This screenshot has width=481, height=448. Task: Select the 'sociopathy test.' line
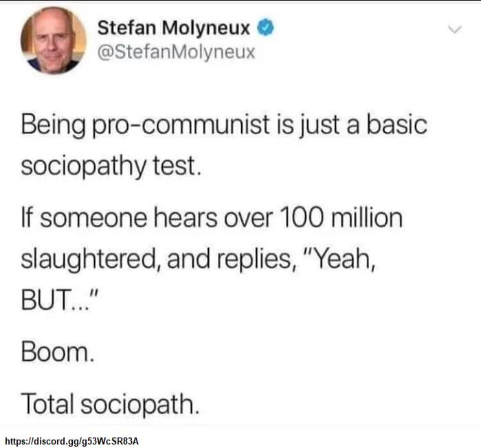click(111, 166)
